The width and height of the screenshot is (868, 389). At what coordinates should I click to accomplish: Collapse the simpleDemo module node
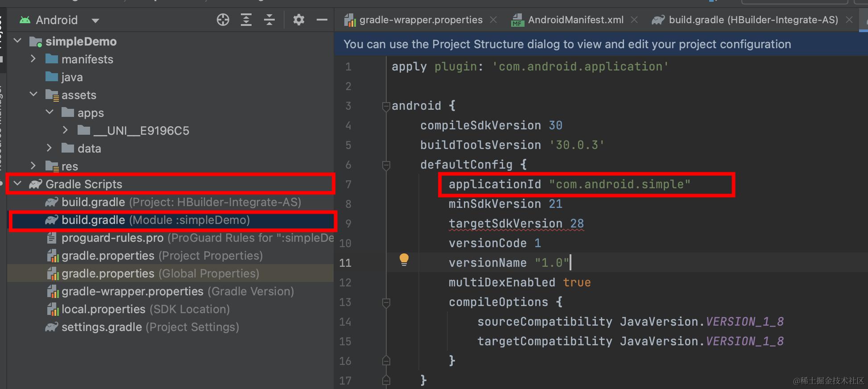pyautogui.click(x=17, y=41)
